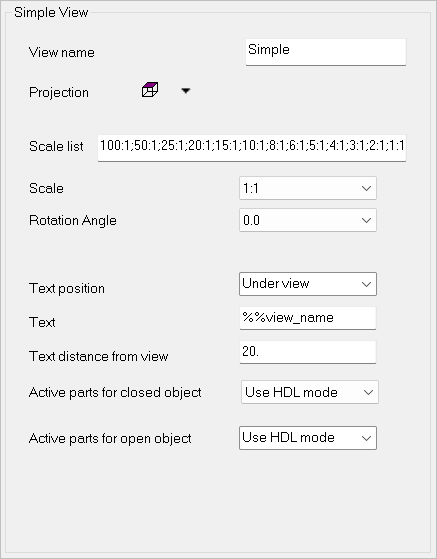The width and height of the screenshot is (437, 559).
Task: Click the View name label
Action: 62,52
